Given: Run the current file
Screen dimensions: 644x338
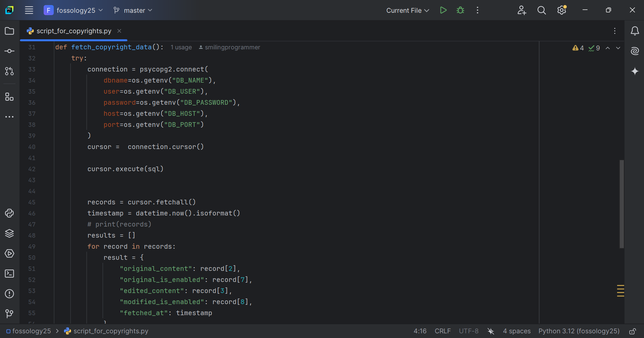Looking at the screenshot, I should click(x=443, y=10).
